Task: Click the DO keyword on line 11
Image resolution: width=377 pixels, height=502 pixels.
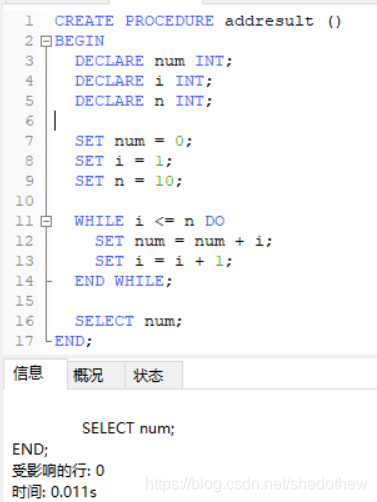Action: (215, 221)
